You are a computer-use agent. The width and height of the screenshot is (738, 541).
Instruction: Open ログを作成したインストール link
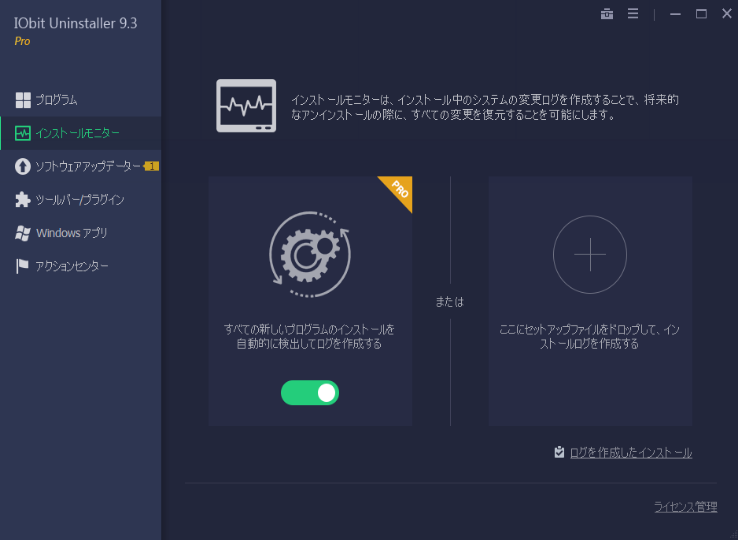click(631, 453)
